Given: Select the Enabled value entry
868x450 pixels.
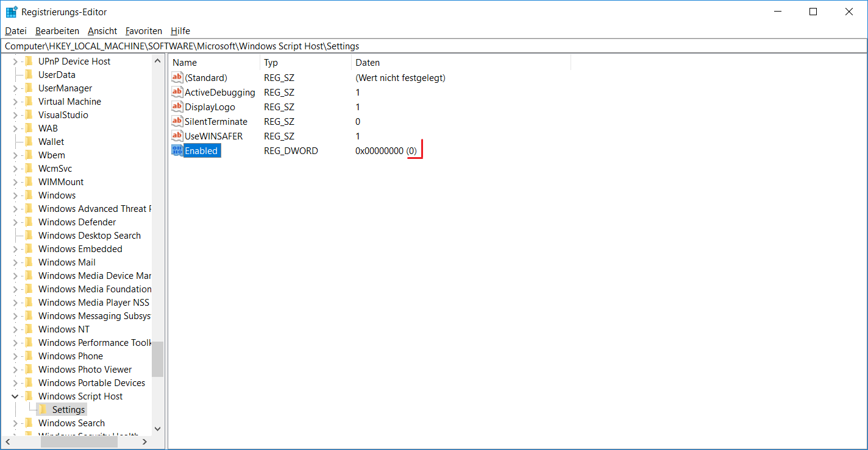Looking at the screenshot, I should (x=201, y=150).
